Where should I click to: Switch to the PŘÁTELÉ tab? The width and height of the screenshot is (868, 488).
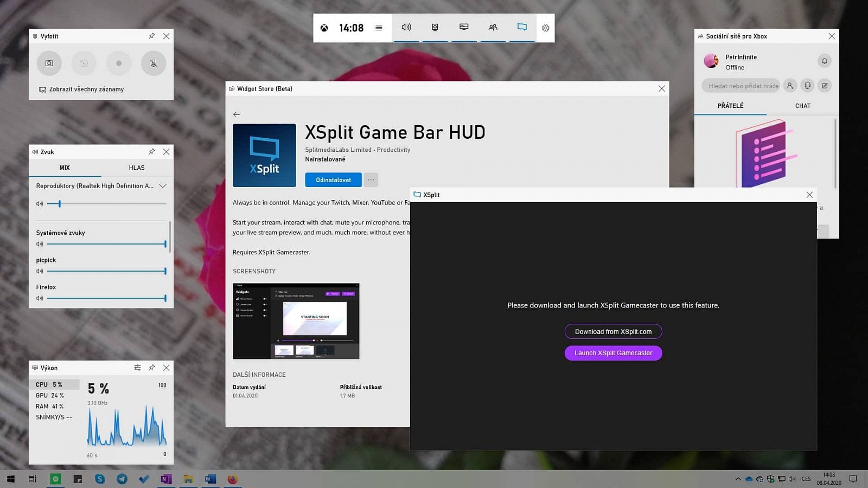pyautogui.click(x=730, y=106)
